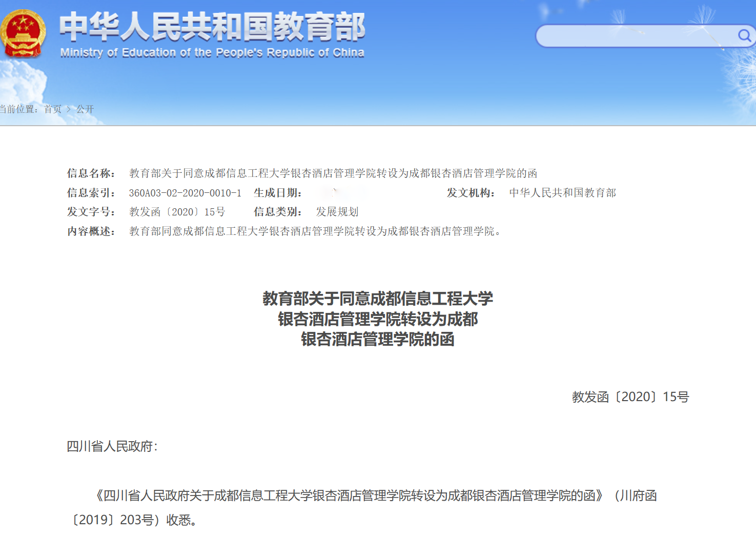Open the 首页 breadcrumb link
This screenshot has width=756, height=535.
point(52,109)
